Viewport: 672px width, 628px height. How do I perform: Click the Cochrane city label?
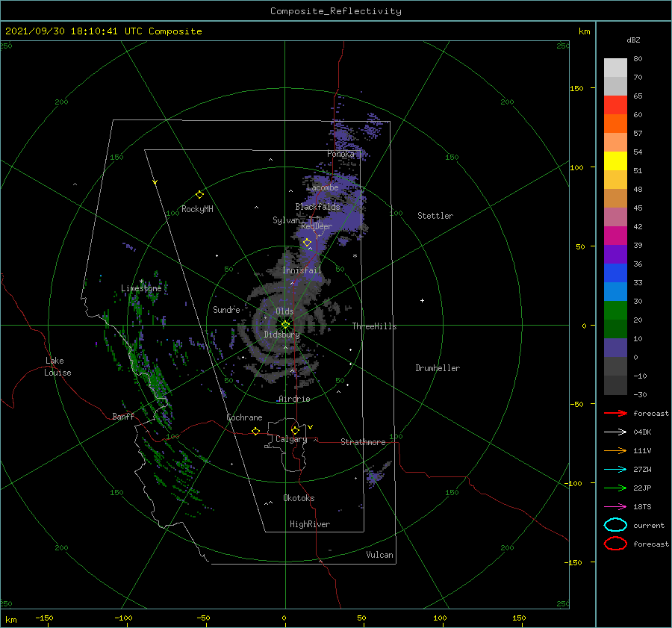(244, 417)
